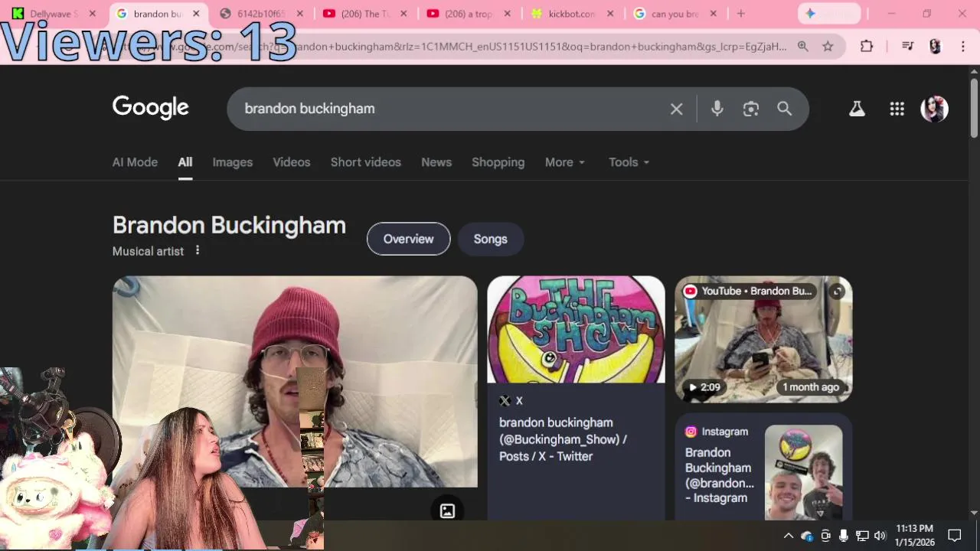
Task: Close the kickbot.com browser tab
Action: coord(610,14)
